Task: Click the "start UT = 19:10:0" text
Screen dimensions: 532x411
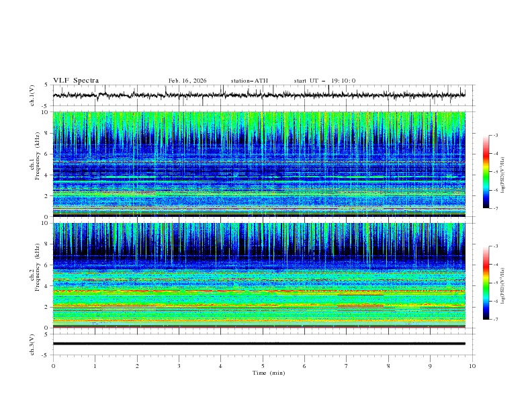Action: pos(324,81)
